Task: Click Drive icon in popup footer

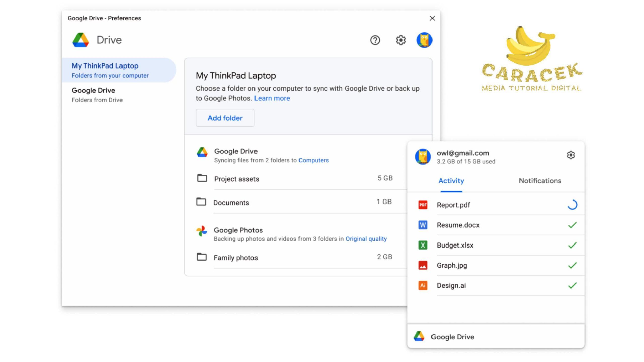Action: pos(419,336)
